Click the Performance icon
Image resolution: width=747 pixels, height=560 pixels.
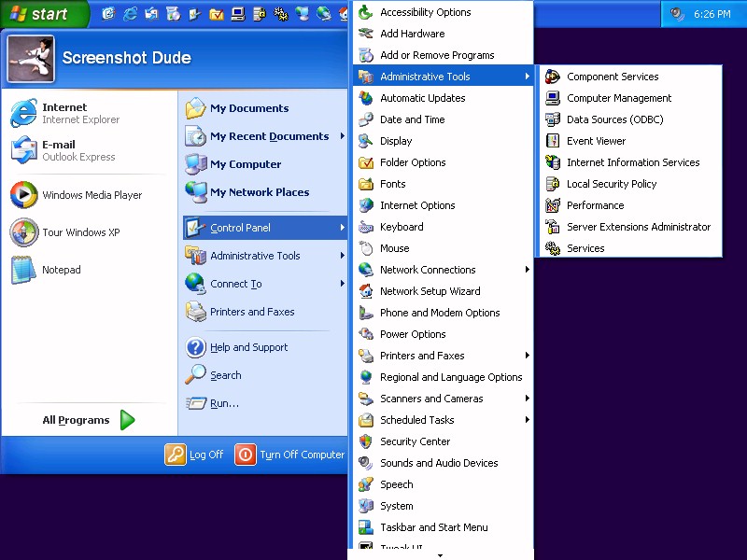[553, 205]
